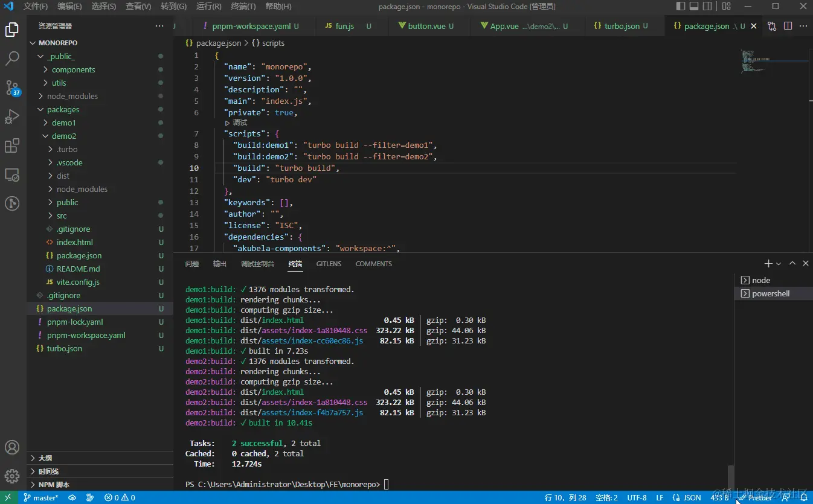The width and height of the screenshot is (813, 504).
Task: Open the Run and Debug view
Action: (12, 116)
